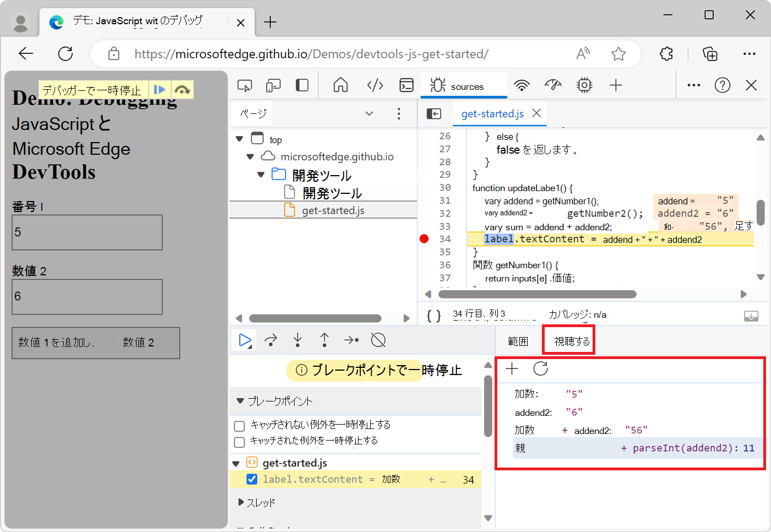
Task: Toggle device emulation mode
Action: click(x=273, y=85)
